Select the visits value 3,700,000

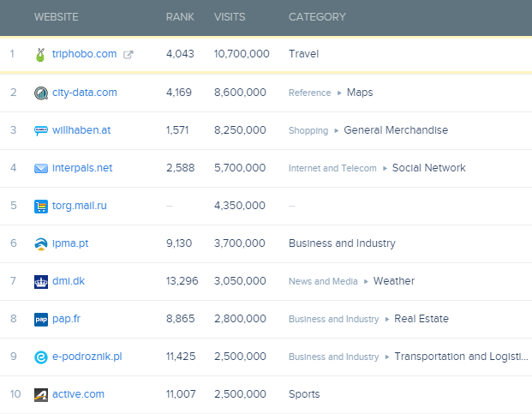(240, 243)
